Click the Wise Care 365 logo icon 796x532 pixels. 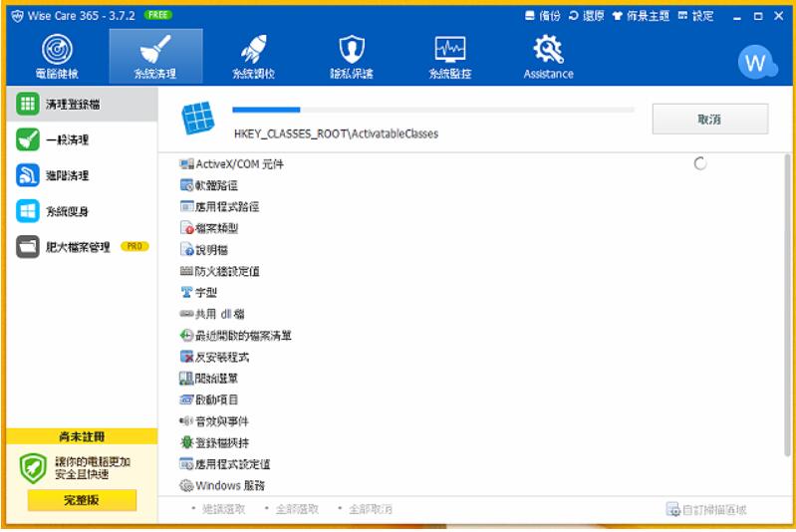[x=17, y=16]
